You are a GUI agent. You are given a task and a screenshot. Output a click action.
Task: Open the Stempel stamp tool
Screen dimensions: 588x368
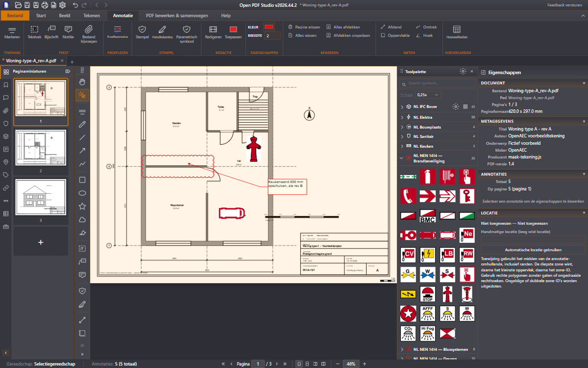(142, 33)
